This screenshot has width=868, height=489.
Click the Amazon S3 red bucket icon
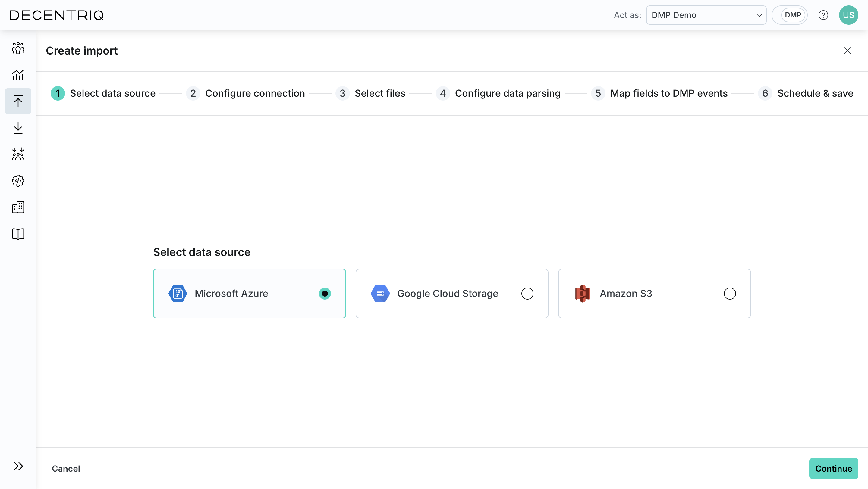pos(583,294)
